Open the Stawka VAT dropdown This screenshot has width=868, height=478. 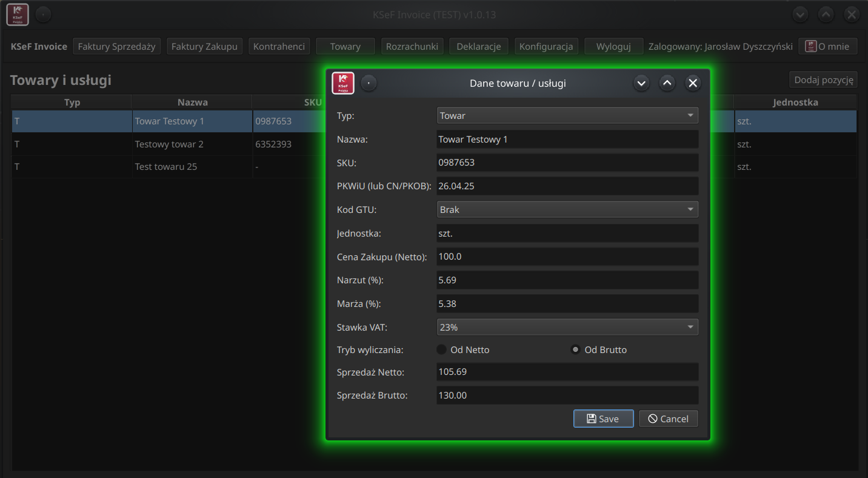click(x=567, y=327)
